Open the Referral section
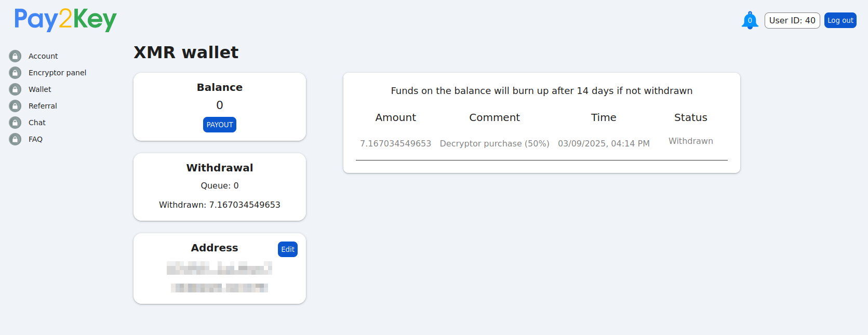 coord(43,106)
